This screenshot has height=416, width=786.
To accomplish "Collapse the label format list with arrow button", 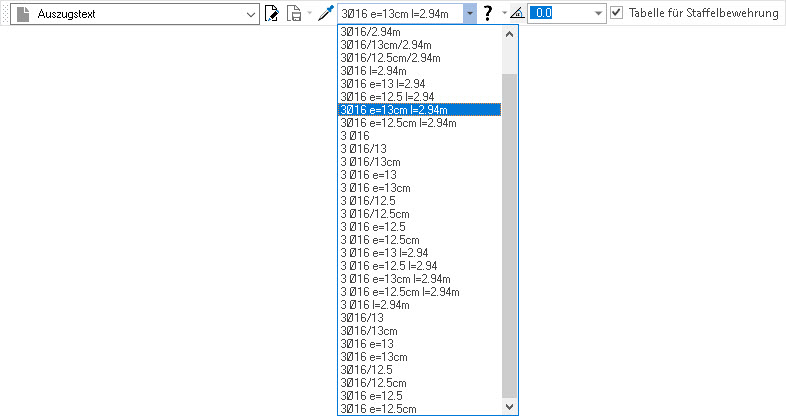I will coord(470,14).
